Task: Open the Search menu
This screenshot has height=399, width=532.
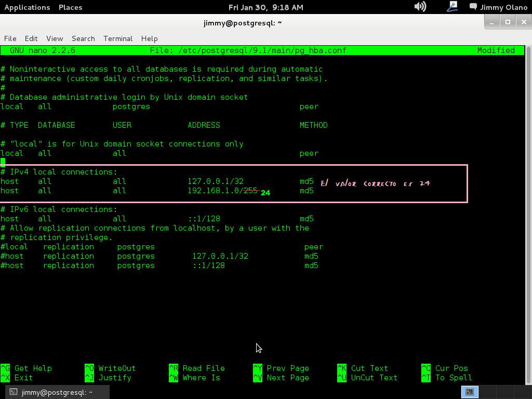Action: [83, 38]
